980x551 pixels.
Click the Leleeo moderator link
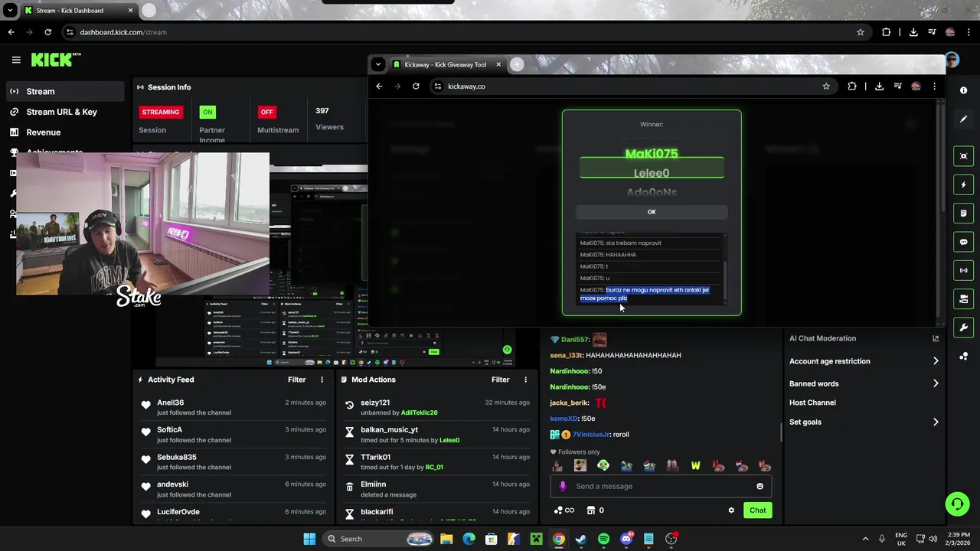click(x=449, y=440)
